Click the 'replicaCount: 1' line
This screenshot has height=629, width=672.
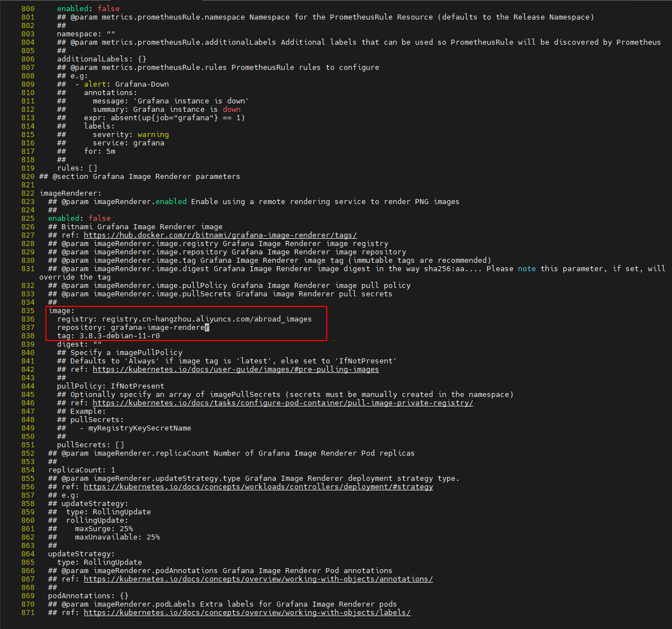[x=81, y=470]
